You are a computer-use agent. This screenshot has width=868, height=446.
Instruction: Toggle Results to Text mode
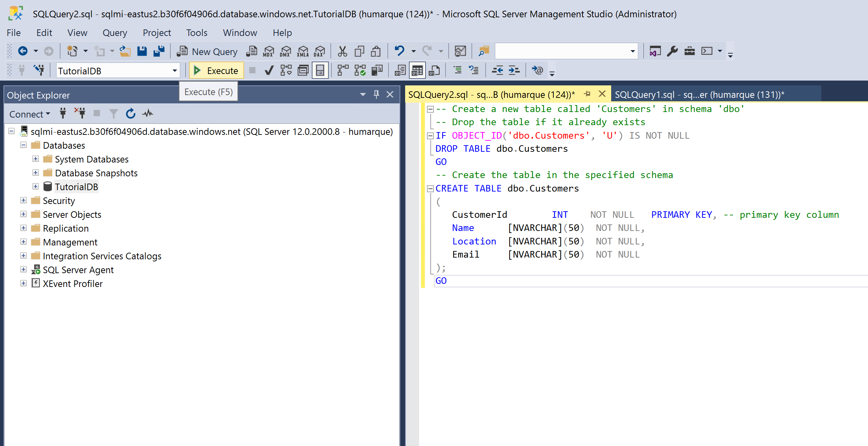coord(400,71)
